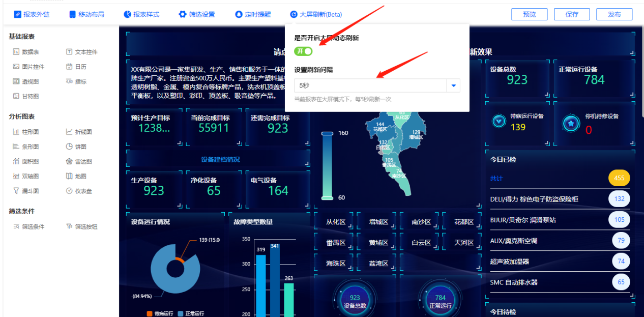Select the 仪表盘 gauge icon
This screenshot has height=317, width=644.
(69, 191)
